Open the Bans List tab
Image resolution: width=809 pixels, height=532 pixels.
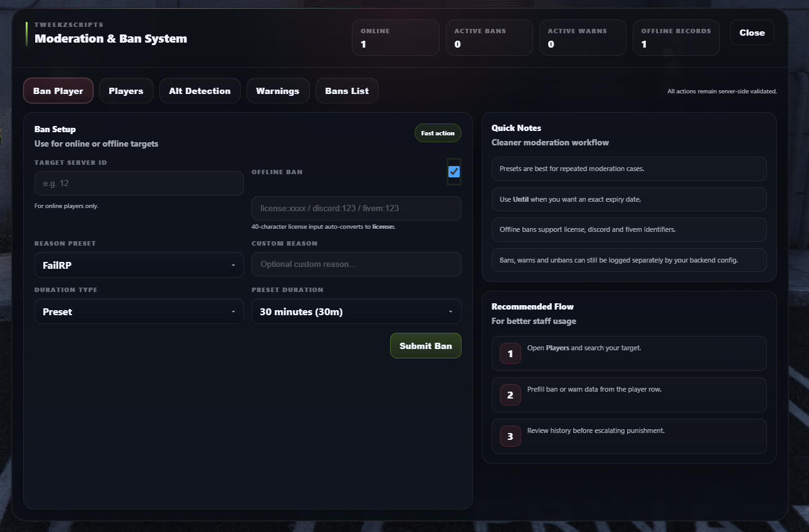347,91
